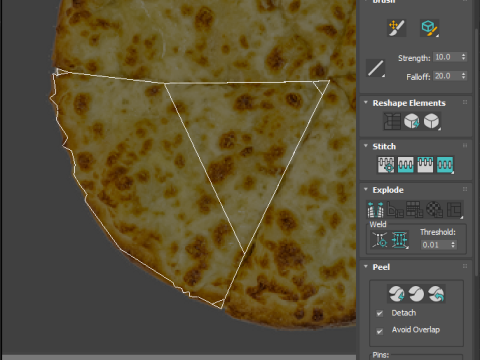Click the second Stitch icon (stitch to average)
The width and height of the screenshot is (480, 360).
pos(406,165)
